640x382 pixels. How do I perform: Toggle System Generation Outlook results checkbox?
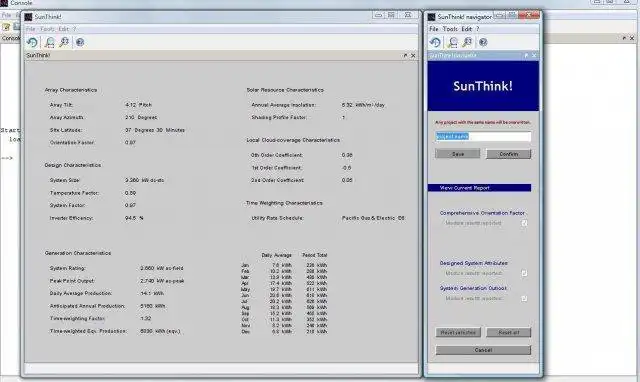click(x=524, y=299)
